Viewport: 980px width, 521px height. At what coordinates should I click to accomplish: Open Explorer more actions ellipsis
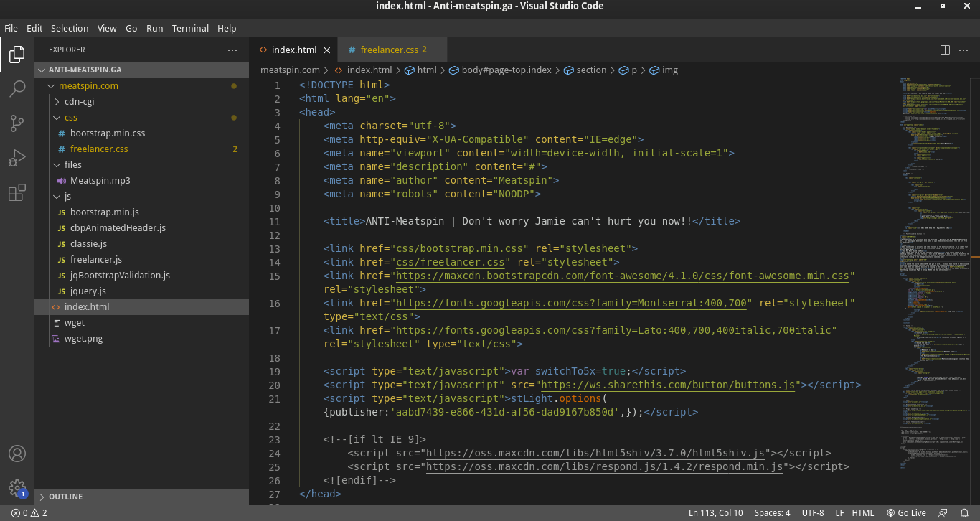pyautogui.click(x=232, y=50)
